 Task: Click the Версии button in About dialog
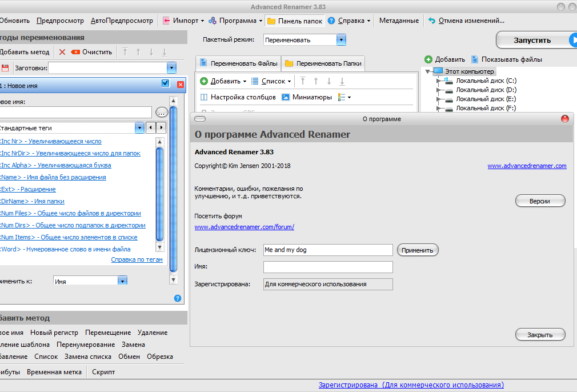540,201
